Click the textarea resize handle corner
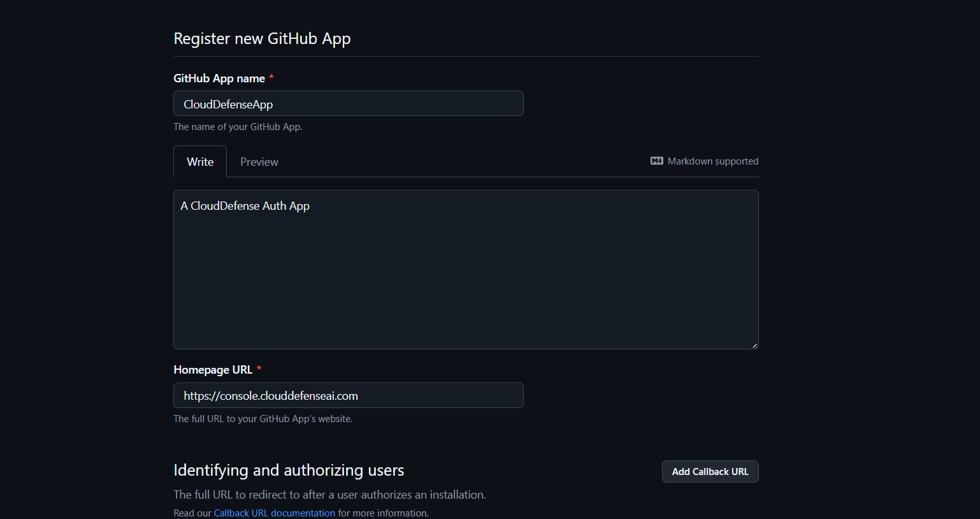The height and width of the screenshot is (519, 980). [754, 346]
